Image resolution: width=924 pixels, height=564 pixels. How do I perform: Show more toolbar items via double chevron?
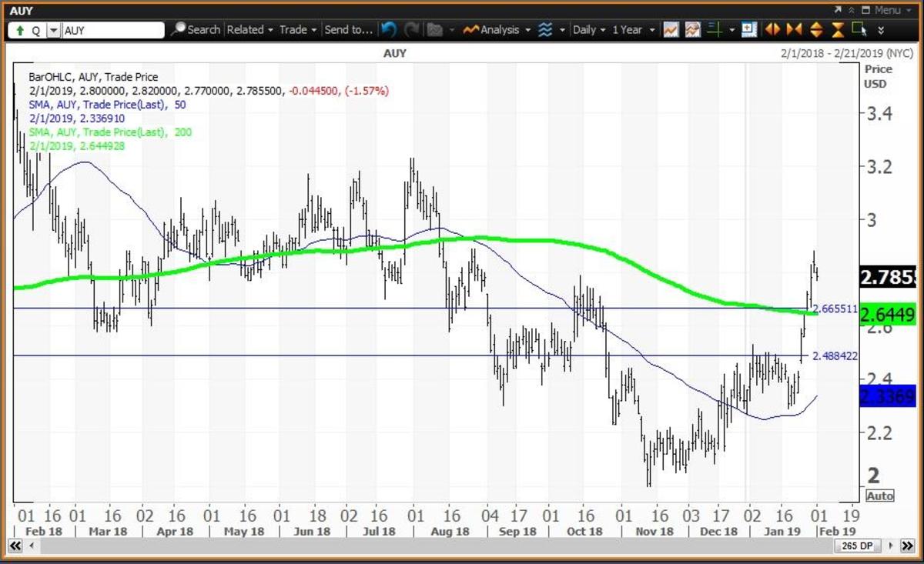click(x=881, y=30)
